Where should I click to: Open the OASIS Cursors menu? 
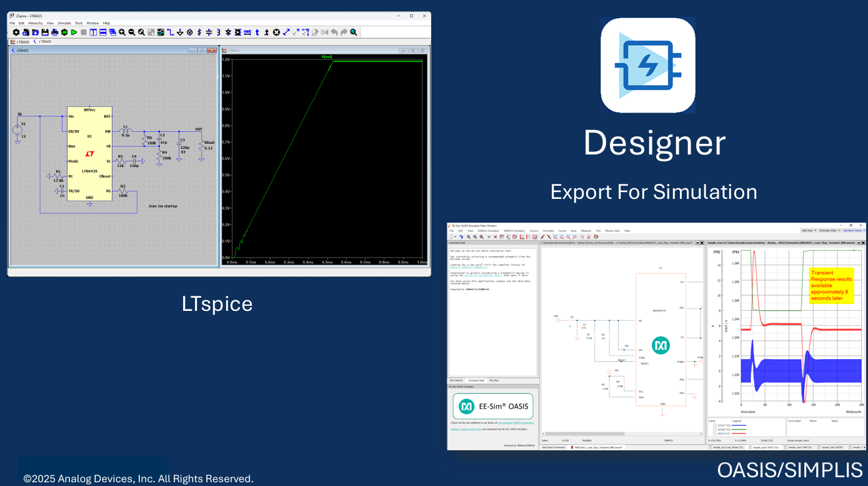(534, 231)
